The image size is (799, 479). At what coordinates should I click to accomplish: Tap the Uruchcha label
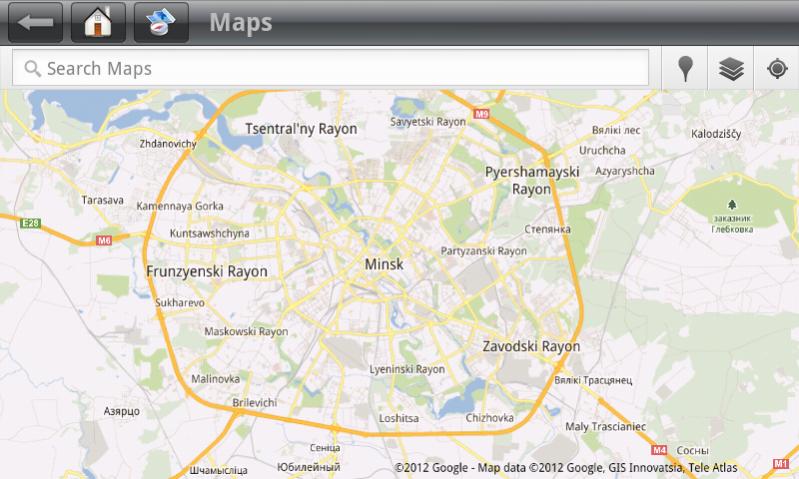(x=602, y=150)
